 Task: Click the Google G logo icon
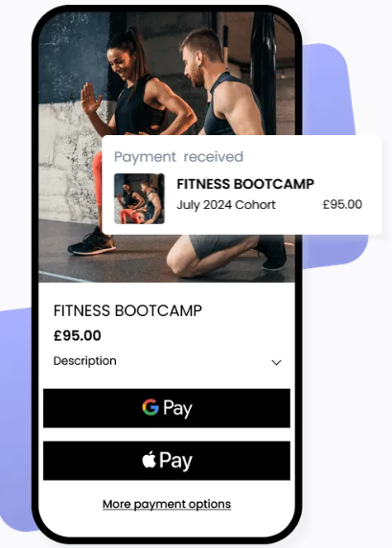pos(150,407)
